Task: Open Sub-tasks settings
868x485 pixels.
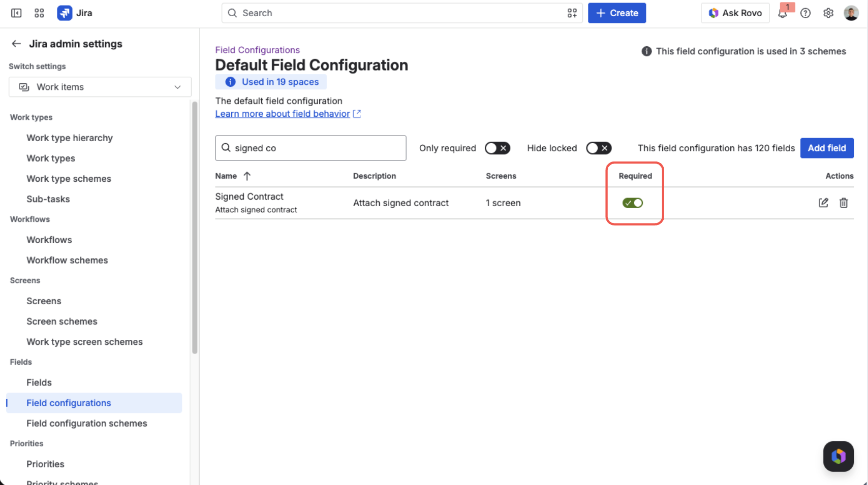Action: pyautogui.click(x=48, y=199)
